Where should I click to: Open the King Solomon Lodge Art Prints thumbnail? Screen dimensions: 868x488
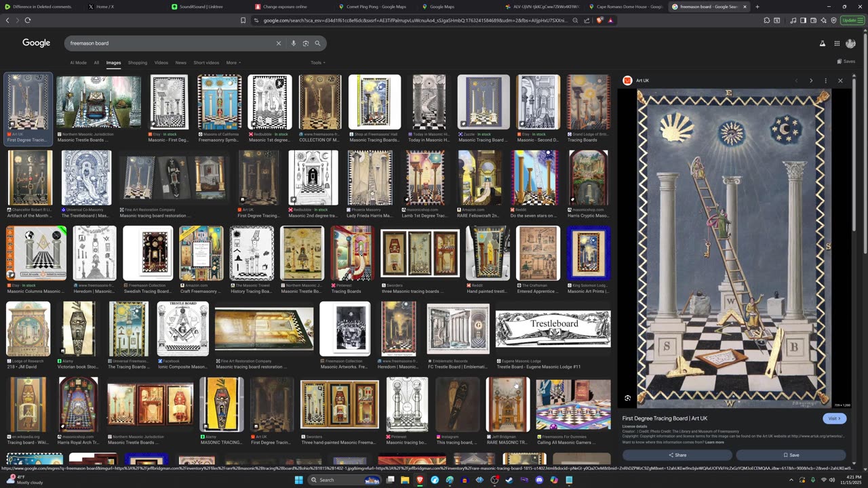[589, 253]
